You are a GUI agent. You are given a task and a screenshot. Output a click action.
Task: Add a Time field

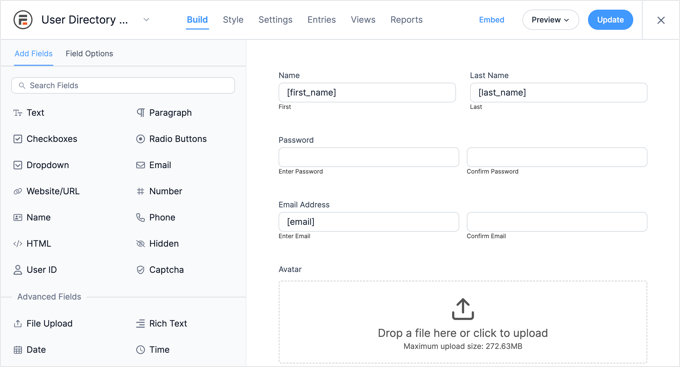coord(153,350)
